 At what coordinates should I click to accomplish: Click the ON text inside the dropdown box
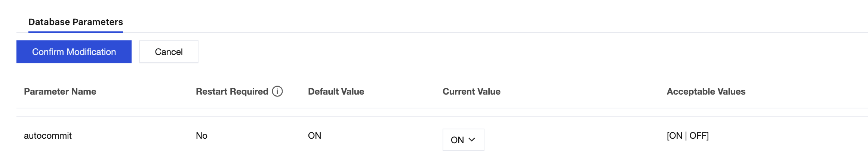tap(457, 140)
